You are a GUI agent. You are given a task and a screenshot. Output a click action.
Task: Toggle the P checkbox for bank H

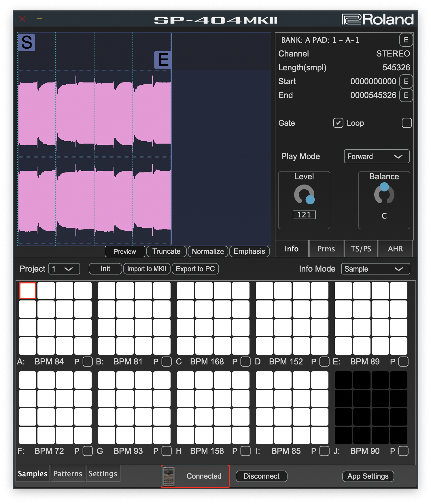pos(245,451)
